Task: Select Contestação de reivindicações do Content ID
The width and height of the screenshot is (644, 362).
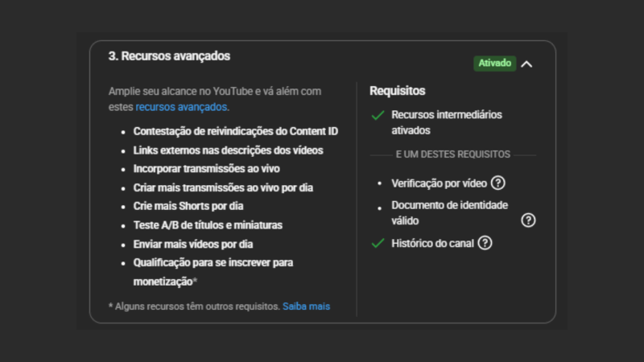Action: (235, 131)
